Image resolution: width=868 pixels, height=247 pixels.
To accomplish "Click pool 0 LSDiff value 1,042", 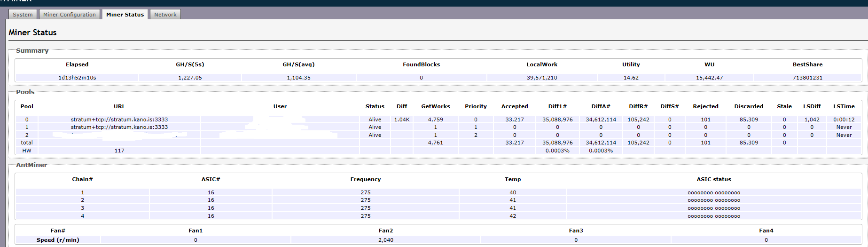I will click(x=812, y=120).
